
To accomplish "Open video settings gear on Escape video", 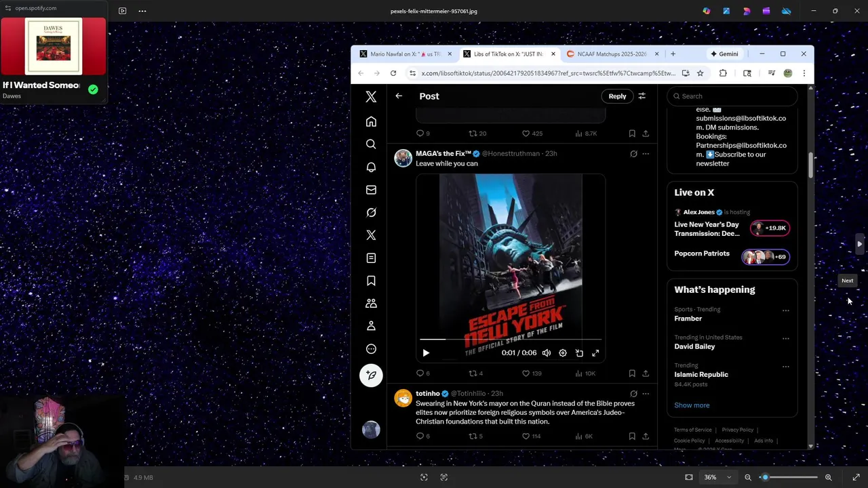I will coord(563,353).
